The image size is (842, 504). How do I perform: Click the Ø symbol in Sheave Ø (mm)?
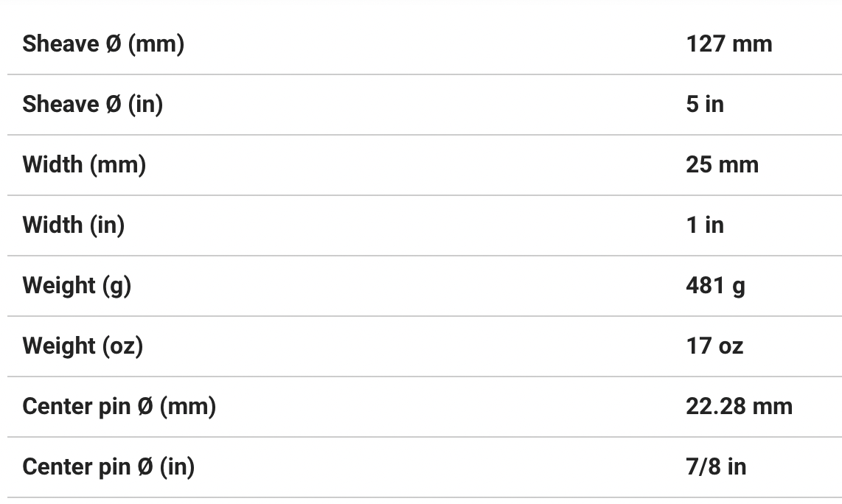[x=113, y=44]
